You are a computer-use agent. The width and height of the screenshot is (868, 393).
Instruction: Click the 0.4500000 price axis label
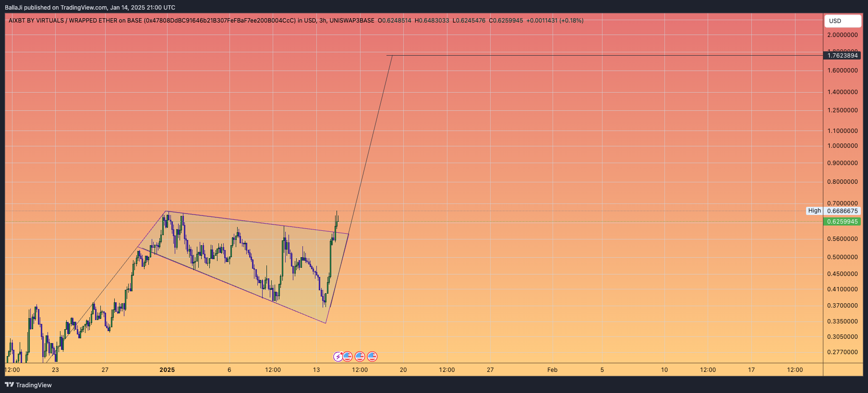tap(842, 274)
